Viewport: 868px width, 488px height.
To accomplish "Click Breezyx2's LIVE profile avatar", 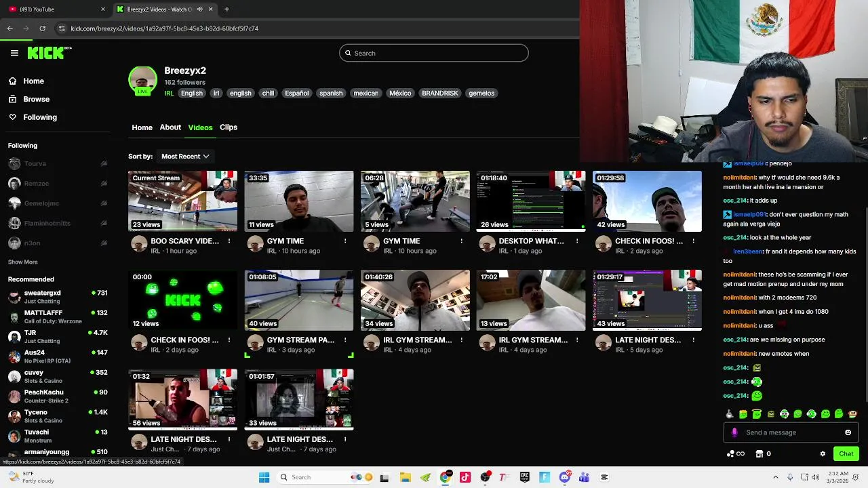I will (x=142, y=81).
